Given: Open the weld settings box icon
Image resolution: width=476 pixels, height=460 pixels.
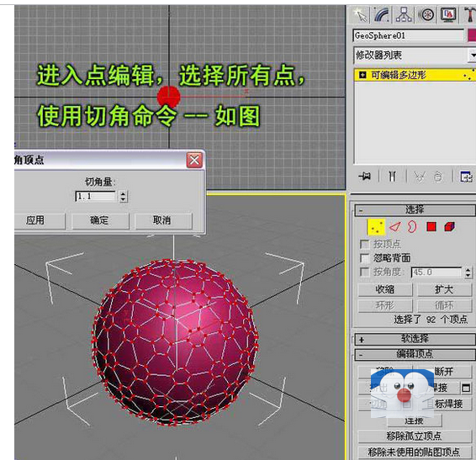Looking at the screenshot, I should 466,388.
